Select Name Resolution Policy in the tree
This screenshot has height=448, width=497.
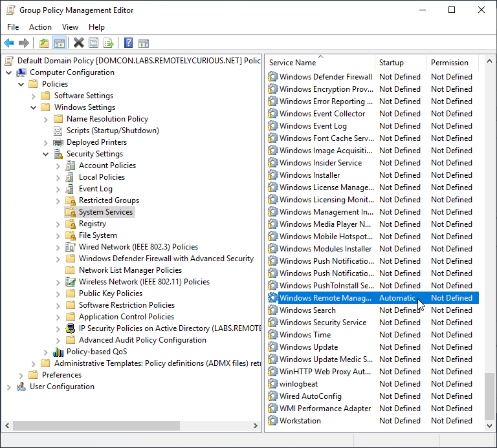pyautogui.click(x=107, y=119)
